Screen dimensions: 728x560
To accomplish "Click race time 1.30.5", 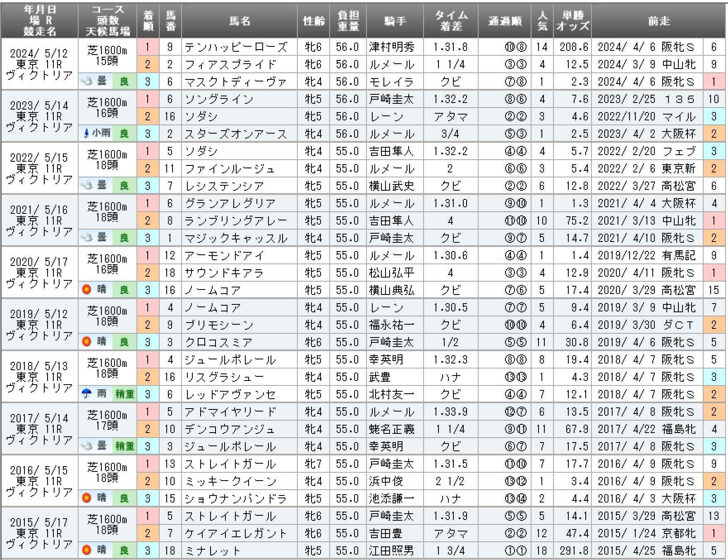I will (x=450, y=308).
